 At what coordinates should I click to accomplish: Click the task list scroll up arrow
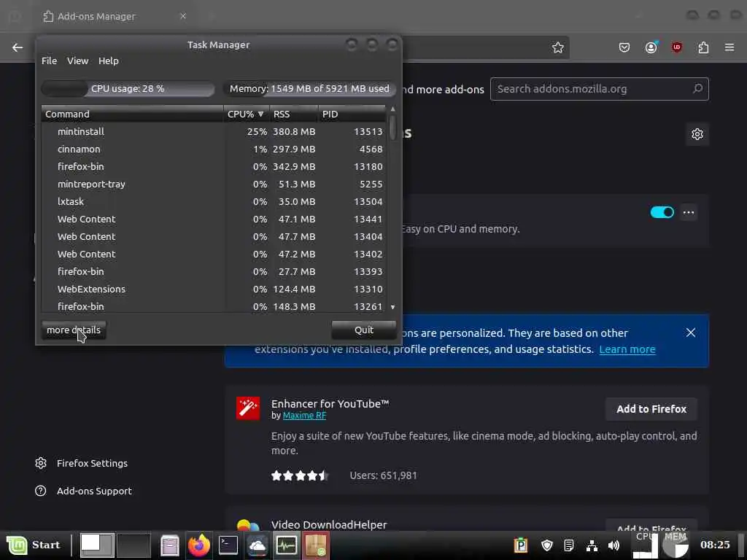(392, 109)
